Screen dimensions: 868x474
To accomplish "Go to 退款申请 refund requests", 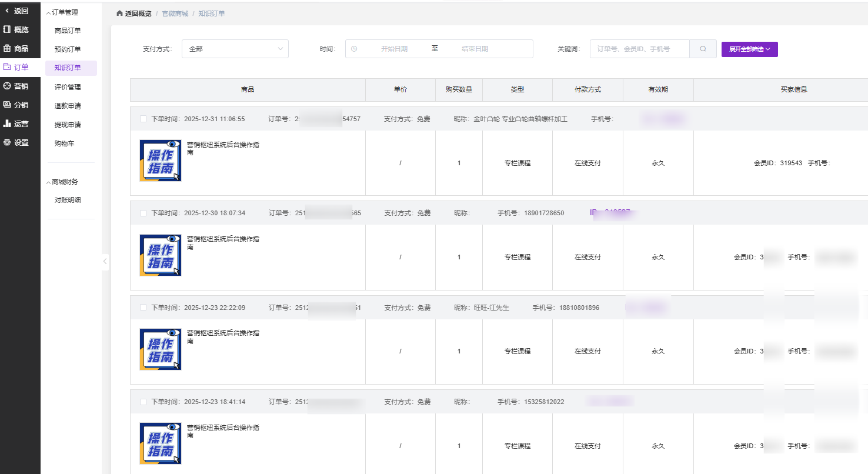I will [x=68, y=106].
